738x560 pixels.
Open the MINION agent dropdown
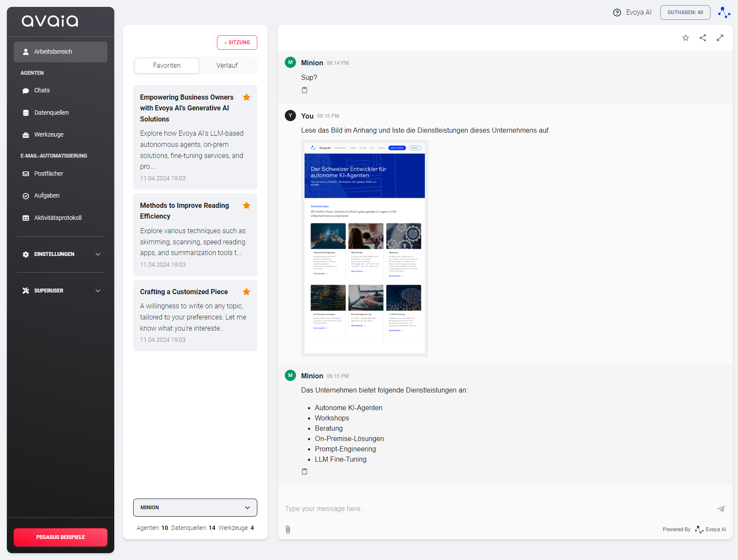(195, 508)
